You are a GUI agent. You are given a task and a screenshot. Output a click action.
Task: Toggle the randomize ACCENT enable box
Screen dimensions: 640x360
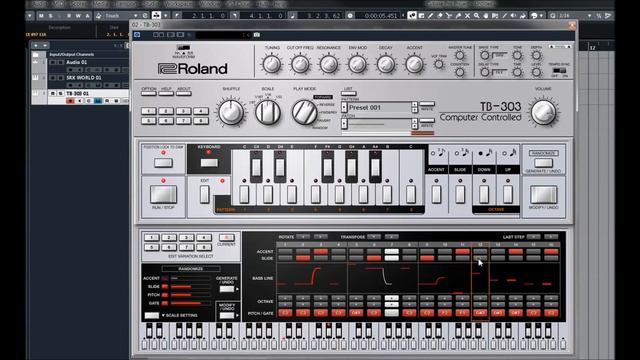[165, 278]
